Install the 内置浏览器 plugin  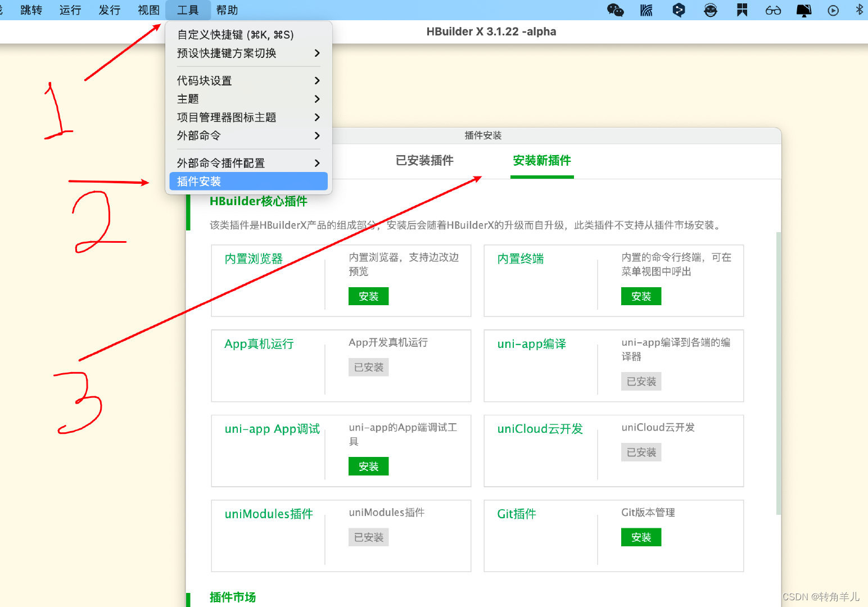coord(369,296)
